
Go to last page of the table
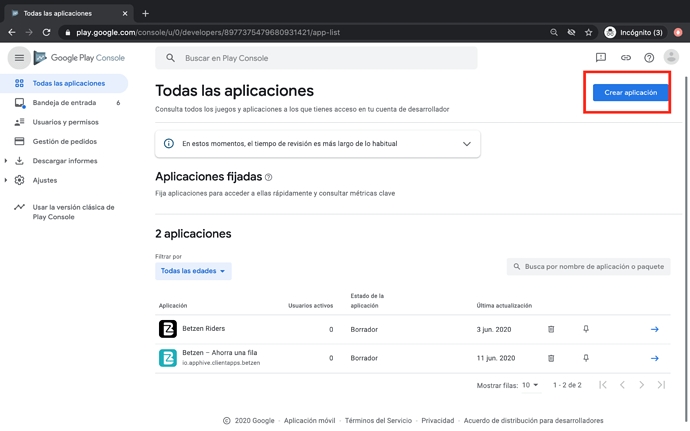pyautogui.click(x=661, y=385)
